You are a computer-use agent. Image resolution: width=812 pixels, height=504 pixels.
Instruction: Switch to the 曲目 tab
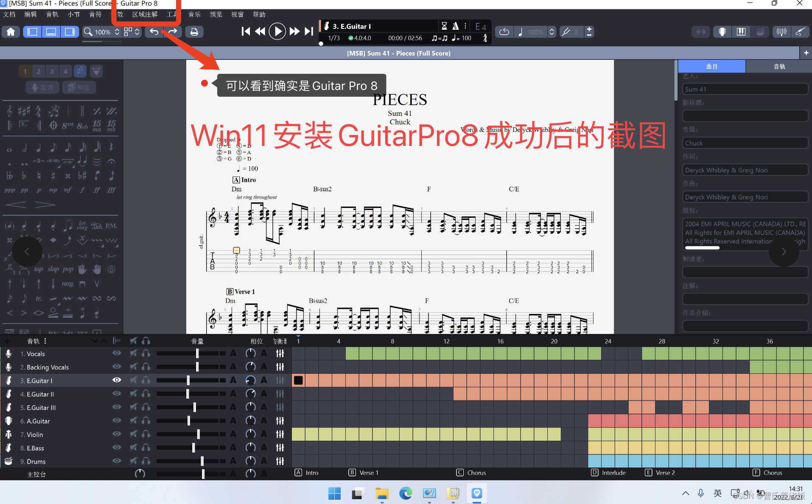pyautogui.click(x=711, y=67)
